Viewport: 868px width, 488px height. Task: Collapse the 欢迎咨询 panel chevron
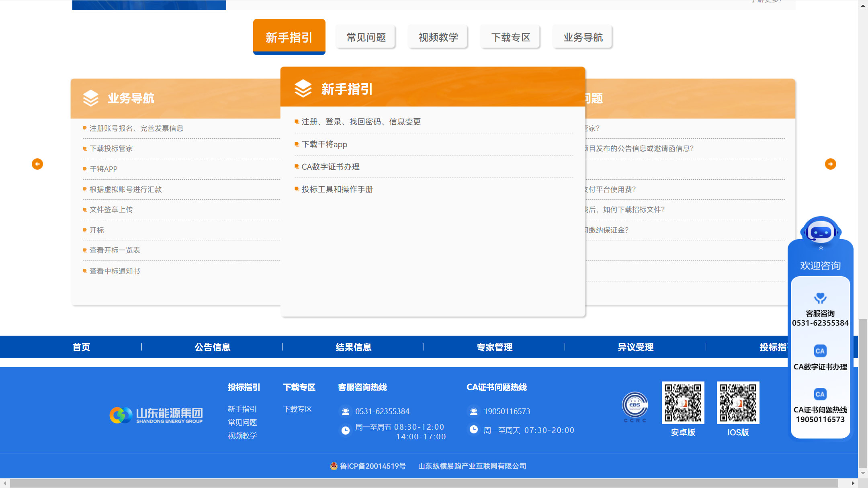[821, 248]
